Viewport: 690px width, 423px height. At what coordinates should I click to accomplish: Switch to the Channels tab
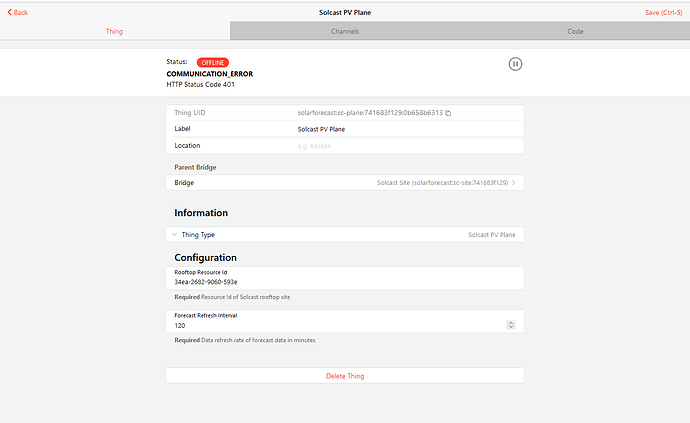click(345, 31)
